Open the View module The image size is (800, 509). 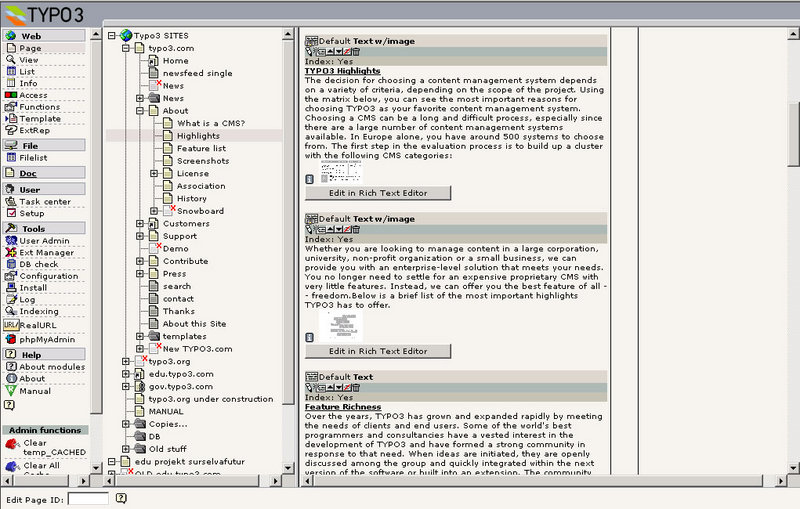coord(29,60)
